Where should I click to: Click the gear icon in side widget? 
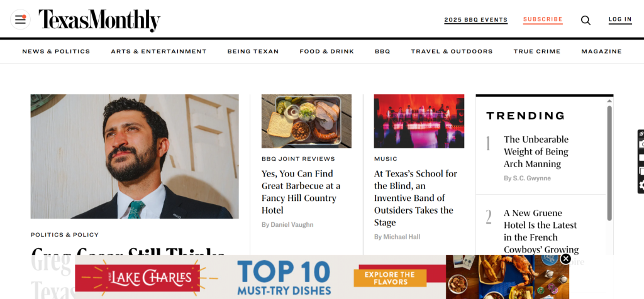pos(641,185)
